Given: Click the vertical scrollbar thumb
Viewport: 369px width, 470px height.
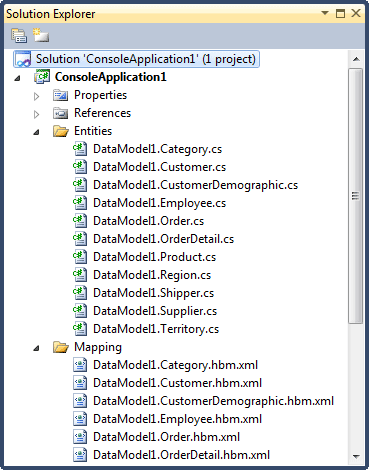Looking at the screenshot, I should (356, 196).
